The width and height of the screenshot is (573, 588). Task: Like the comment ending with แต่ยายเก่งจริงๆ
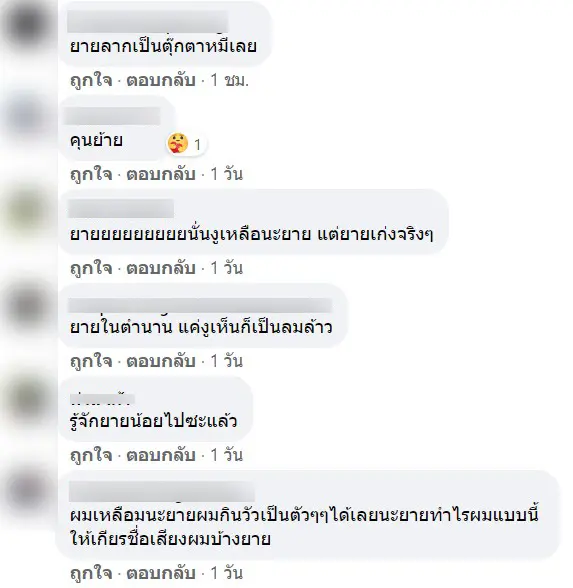pos(91,268)
